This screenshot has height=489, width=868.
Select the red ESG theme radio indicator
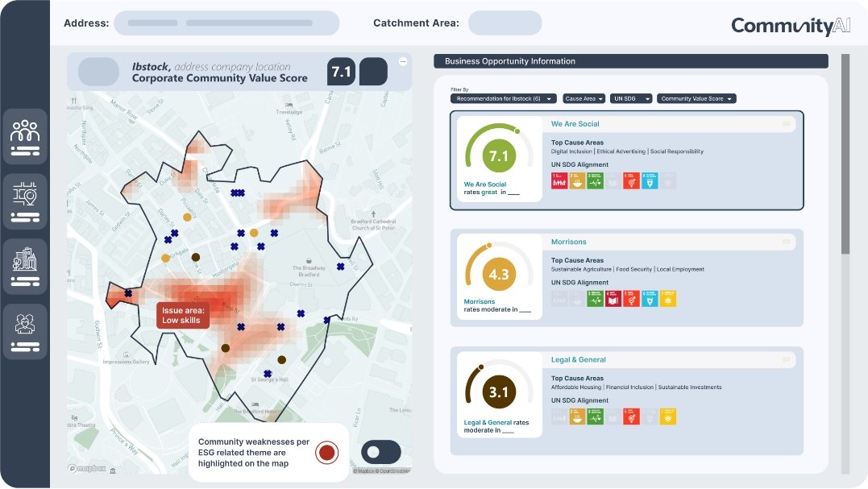coord(327,453)
